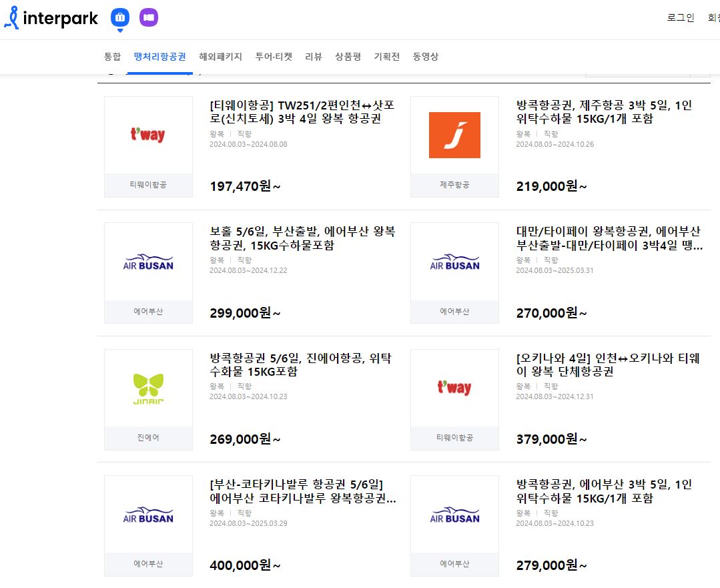Open the blue suitcase tour icon
720x588 pixels.
(x=120, y=19)
